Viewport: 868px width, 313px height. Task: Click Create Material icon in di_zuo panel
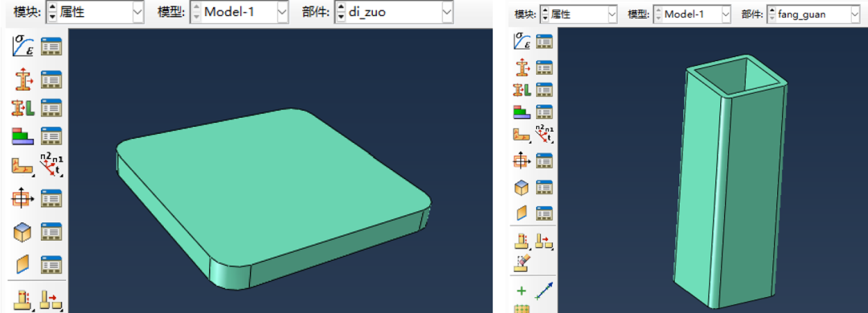tap(23, 46)
